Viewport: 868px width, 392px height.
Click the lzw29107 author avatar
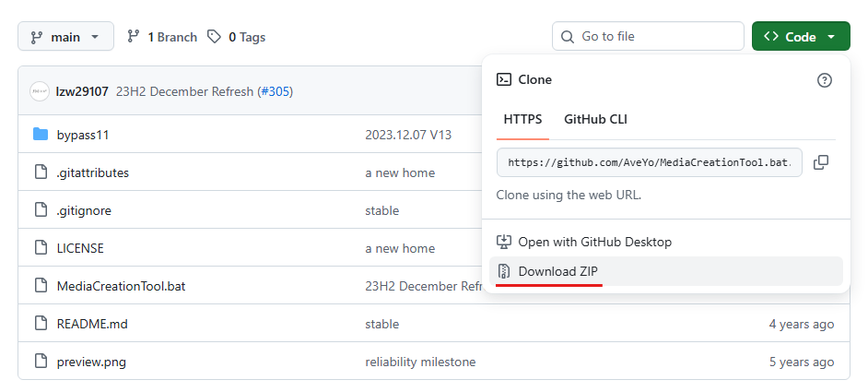click(x=40, y=91)
